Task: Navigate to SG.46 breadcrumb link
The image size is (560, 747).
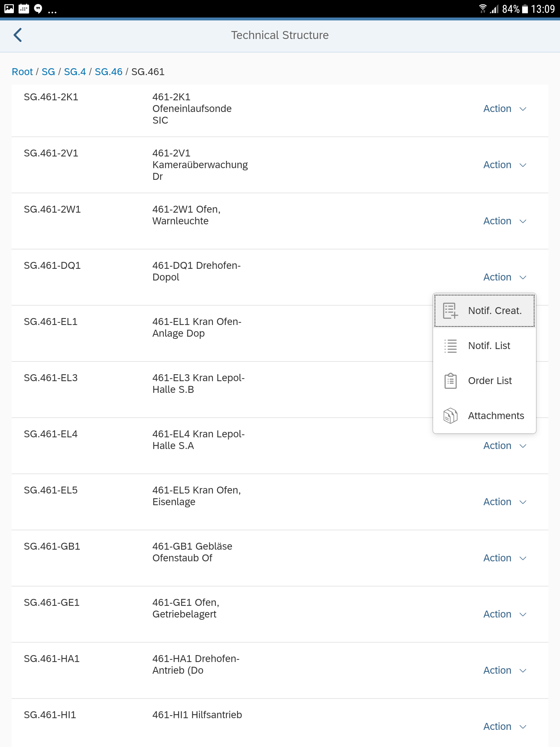Action: click(109, 72)
